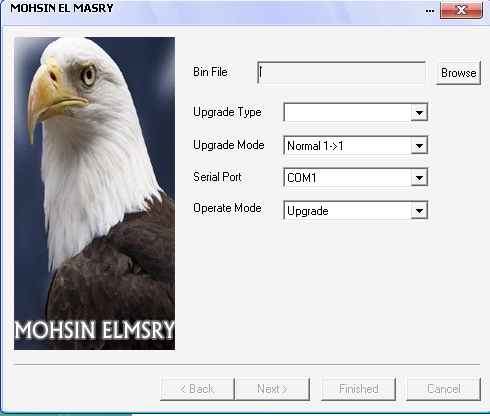Click the Back button

click(197, 389)
